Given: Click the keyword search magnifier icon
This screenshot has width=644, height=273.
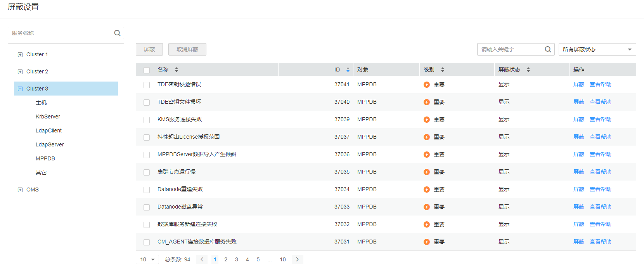Looking at the screenshot, I should pyautogui.click(x=548, y=49).
